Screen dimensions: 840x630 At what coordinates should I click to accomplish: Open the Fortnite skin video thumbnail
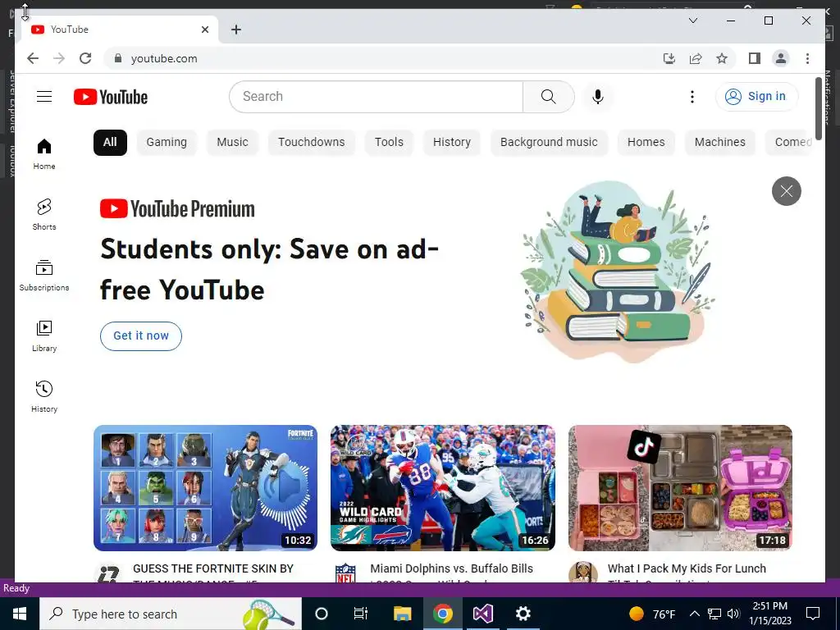point(205,487)
